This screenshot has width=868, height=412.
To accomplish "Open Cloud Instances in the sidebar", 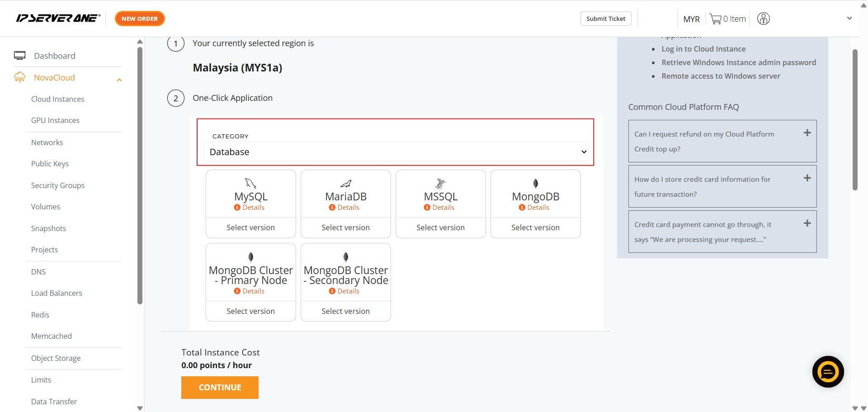I will (57, 99).
